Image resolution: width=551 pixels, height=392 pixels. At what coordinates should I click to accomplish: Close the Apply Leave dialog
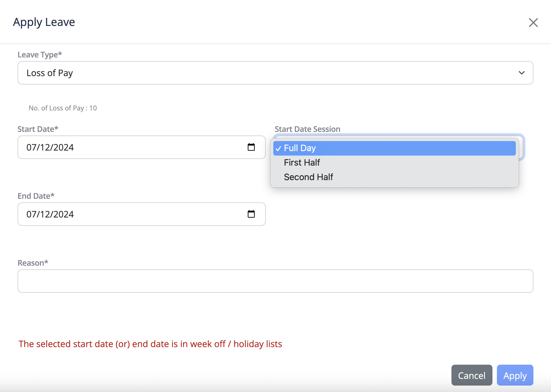pos(533,23)
